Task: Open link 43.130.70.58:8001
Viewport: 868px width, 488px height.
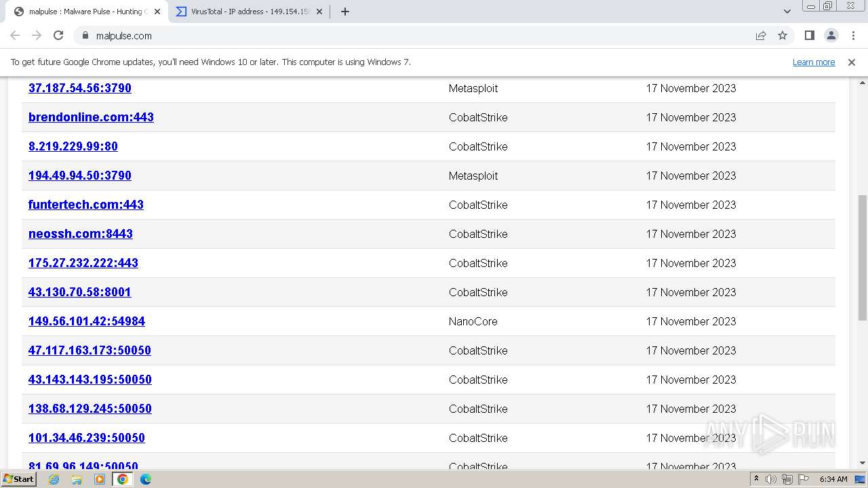Action: coord(80,292)
